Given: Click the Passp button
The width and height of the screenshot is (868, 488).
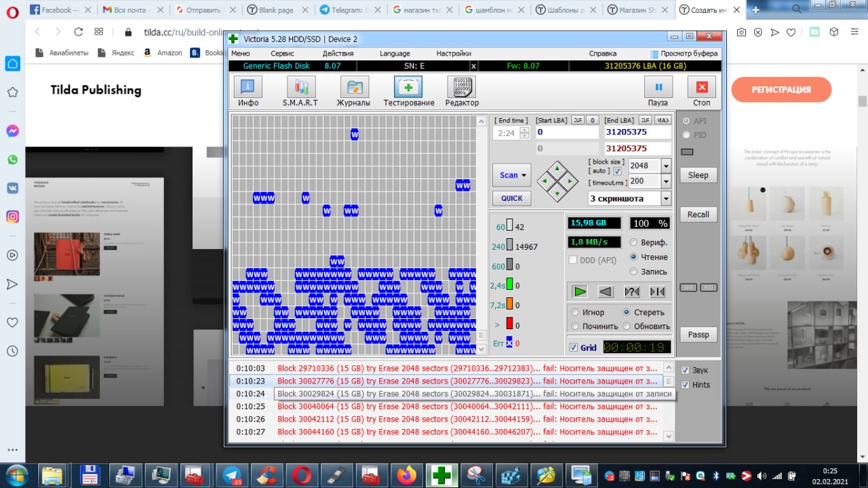Looking at the screenshot, I should (x=698, y=335).
